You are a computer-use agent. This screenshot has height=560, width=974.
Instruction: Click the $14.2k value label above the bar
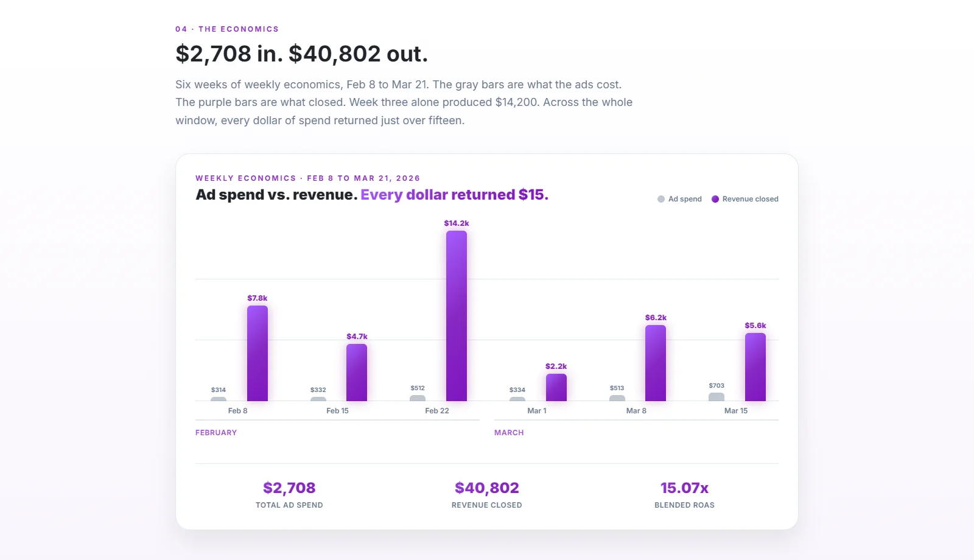pos(457,223)
